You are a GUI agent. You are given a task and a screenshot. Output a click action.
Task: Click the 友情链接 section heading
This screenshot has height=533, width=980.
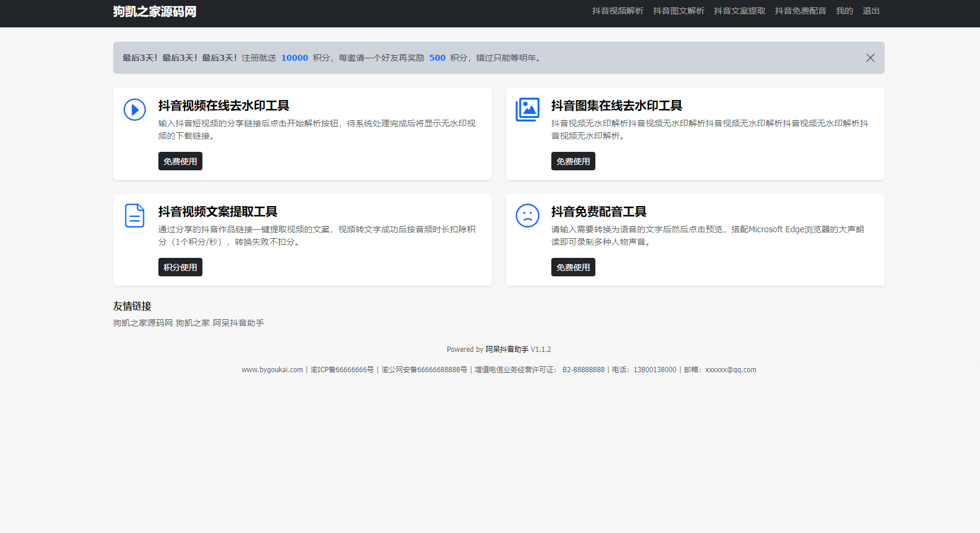click(x=132, y=306)
